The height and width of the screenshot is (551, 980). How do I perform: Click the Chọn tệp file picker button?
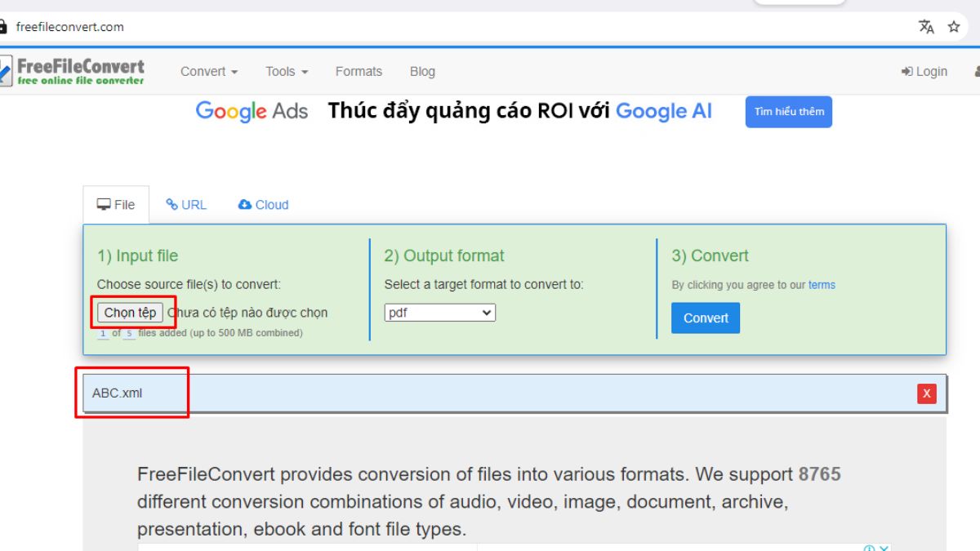pos(130,312)
